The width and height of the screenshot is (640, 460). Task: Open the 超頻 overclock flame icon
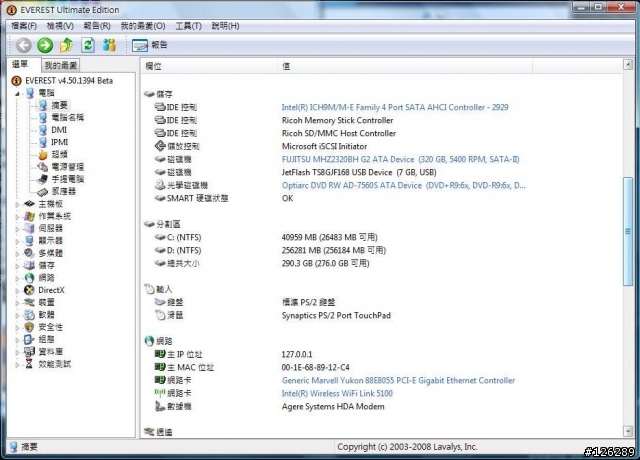(43, 154)
